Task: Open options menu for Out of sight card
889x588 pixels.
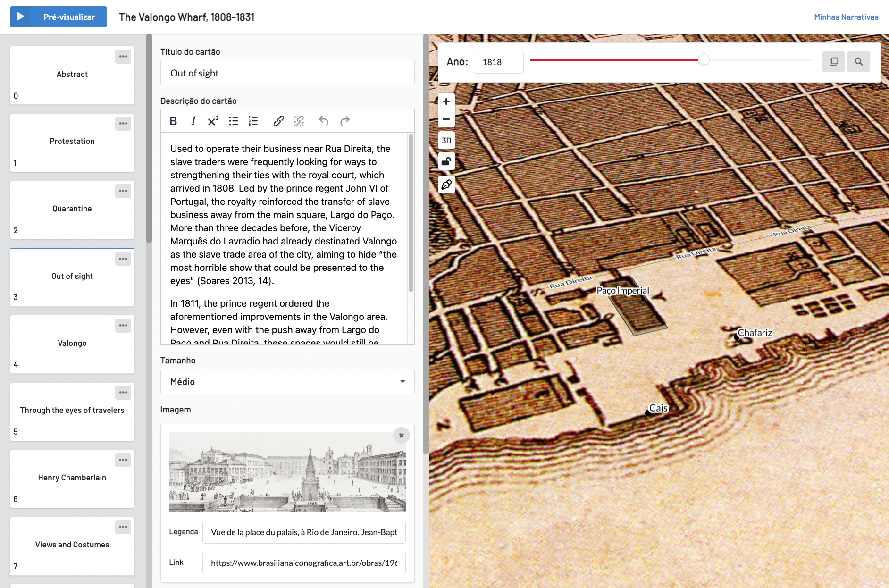Action: [123, 259]
